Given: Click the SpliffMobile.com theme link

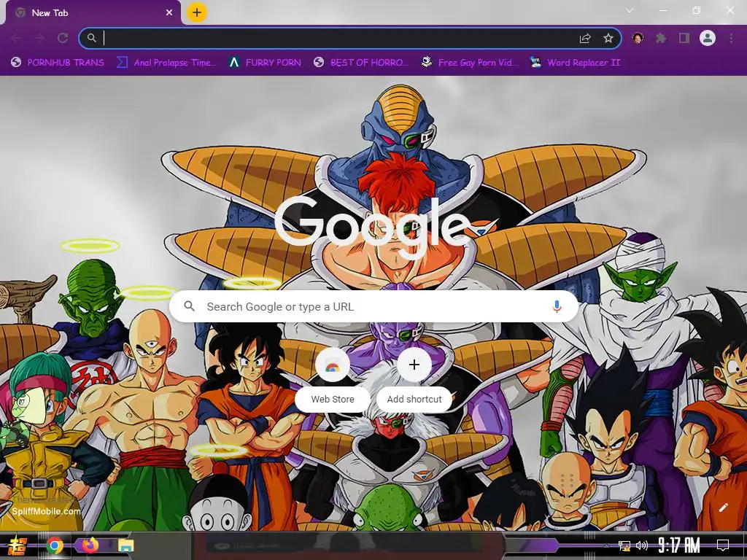Looking at the screenshot, I should pos(46,511).
